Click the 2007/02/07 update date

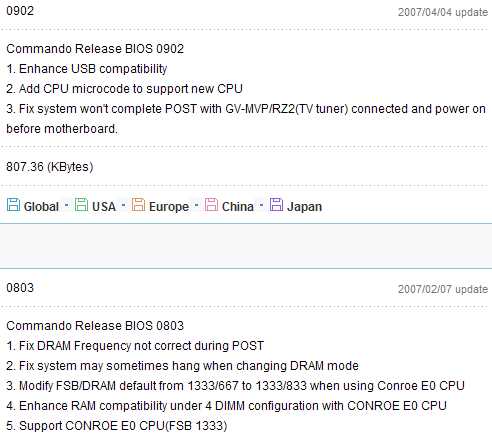(443, 289)
